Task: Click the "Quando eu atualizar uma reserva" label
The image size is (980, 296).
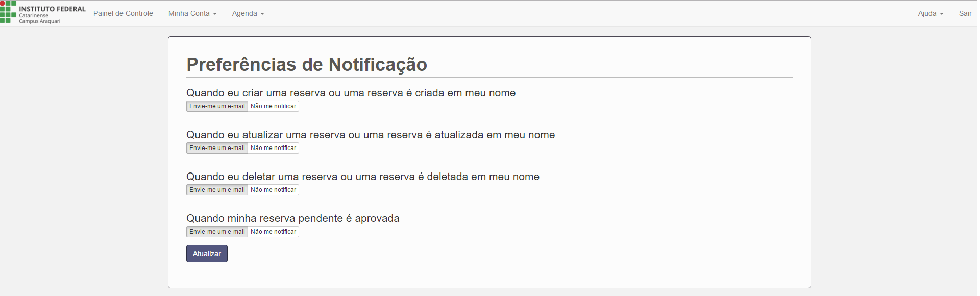Action: [370, 135]
